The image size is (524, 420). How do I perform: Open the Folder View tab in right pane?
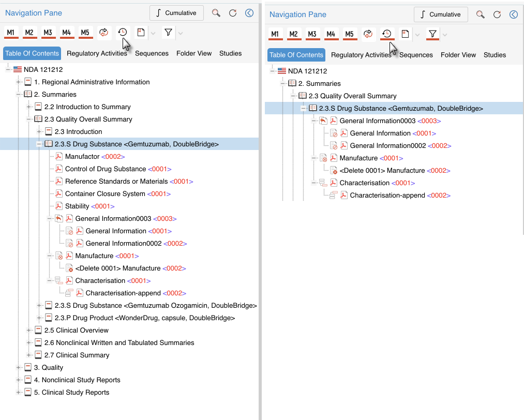pos(458,55)
